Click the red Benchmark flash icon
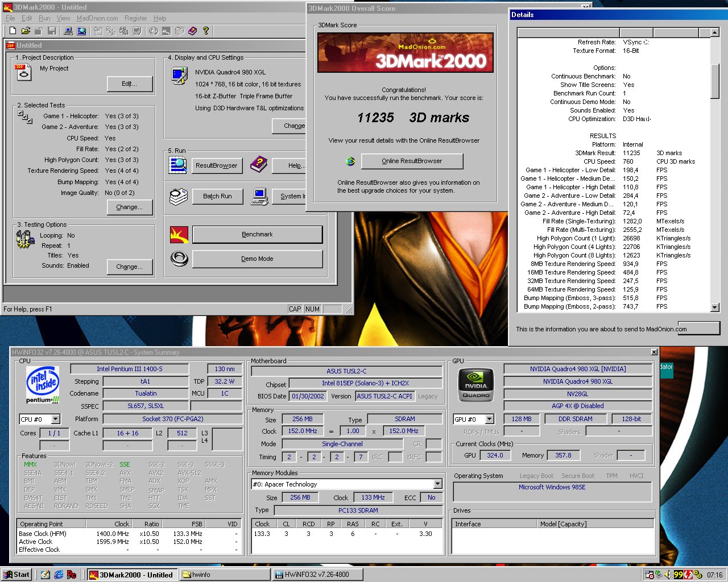This screenshot has height=582, width=728. click(x=179, y=234)
